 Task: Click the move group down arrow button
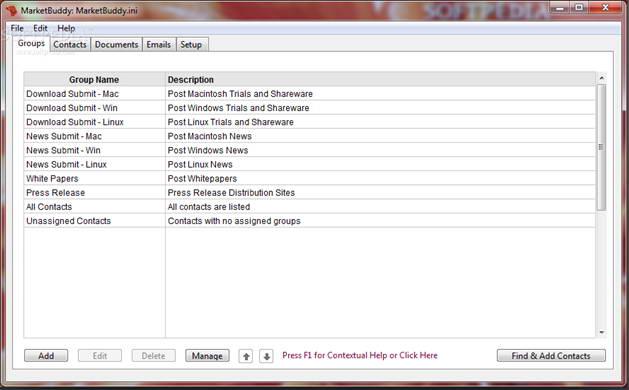point(266,356)
